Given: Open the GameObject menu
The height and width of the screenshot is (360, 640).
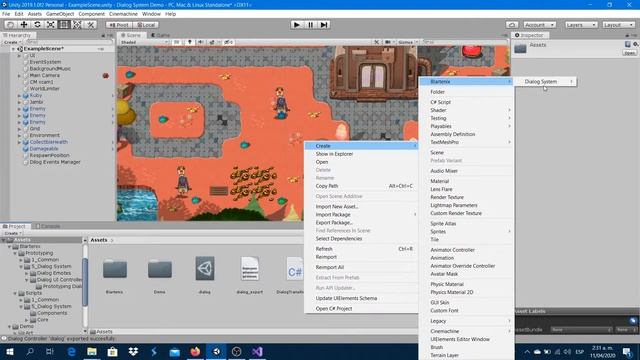Looking at the screenshot, I should coord(60,14).
